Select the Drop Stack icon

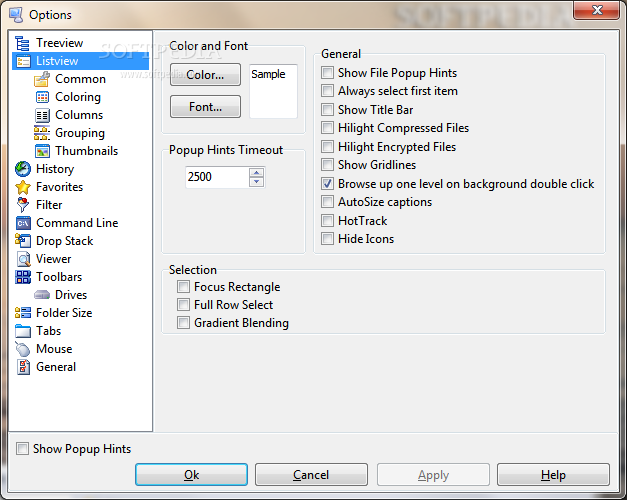pyautogui.click(x=22, y=241)
